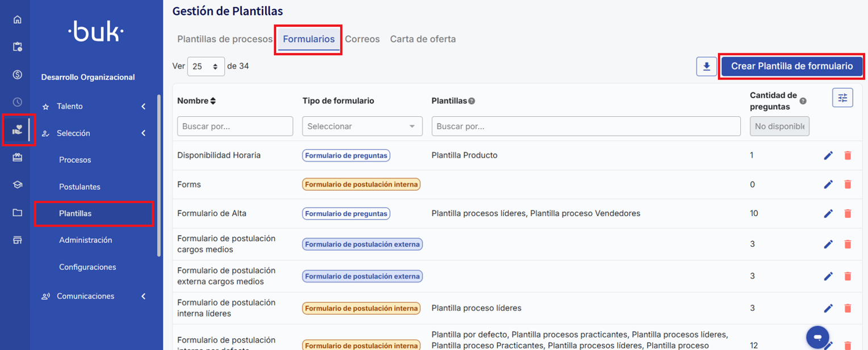This screenshot has width=868, height=350.
Task: Delete the Forms row using trash icon
Action: pos(848,184)
